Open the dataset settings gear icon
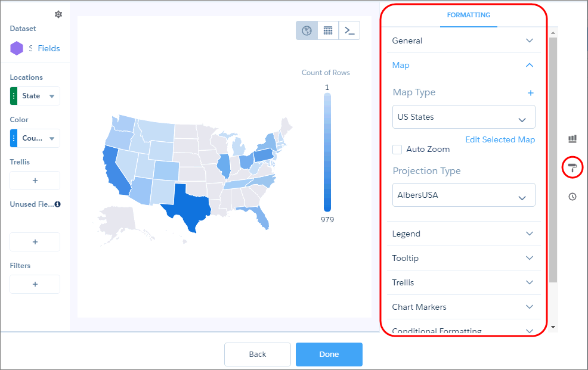 click(x=58, y=14)
